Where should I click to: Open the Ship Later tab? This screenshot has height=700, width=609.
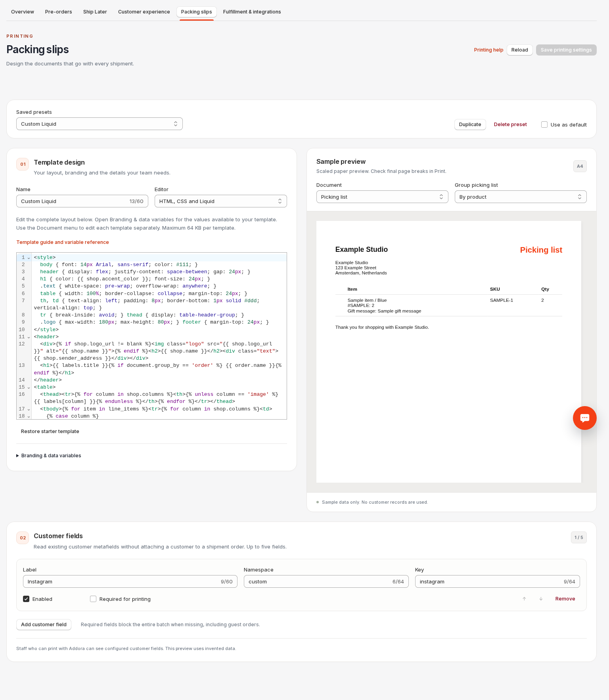pos(95,12)
